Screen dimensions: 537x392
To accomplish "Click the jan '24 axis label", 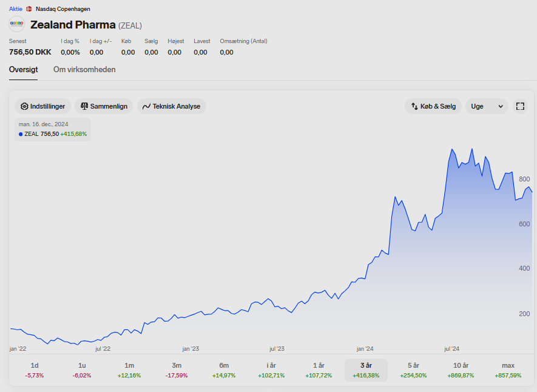I will point(365,349).
